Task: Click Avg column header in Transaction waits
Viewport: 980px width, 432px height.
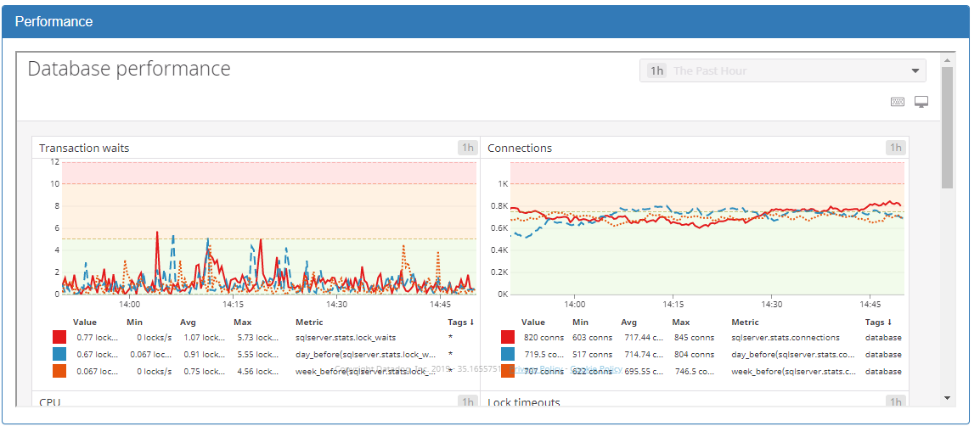Action: coord(189,323)
